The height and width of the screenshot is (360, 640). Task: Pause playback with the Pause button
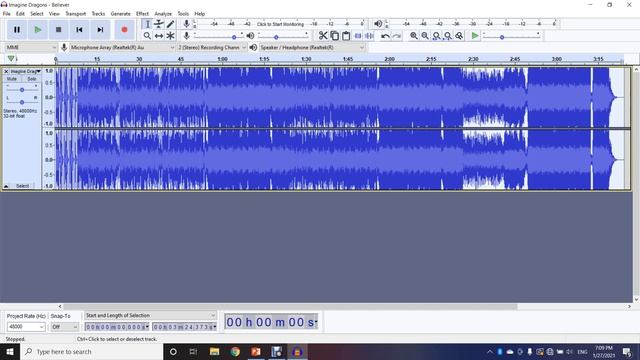click(17, 29)
